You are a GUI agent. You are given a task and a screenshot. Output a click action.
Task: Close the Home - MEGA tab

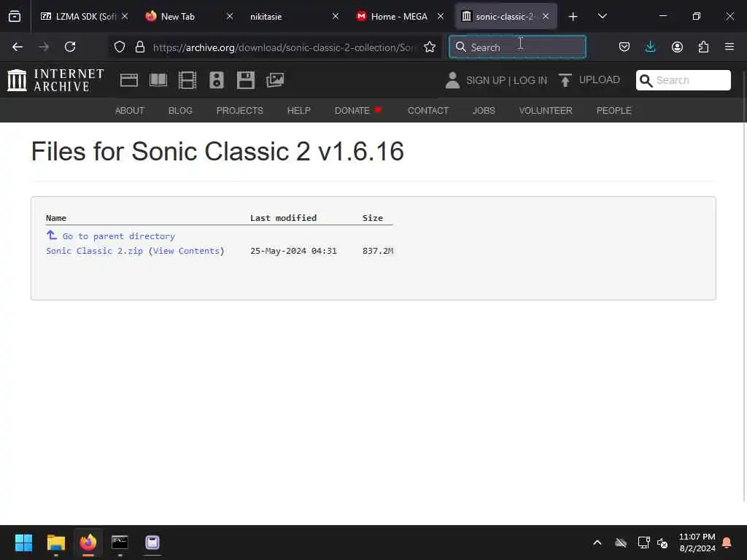click(x=441, y=16)
